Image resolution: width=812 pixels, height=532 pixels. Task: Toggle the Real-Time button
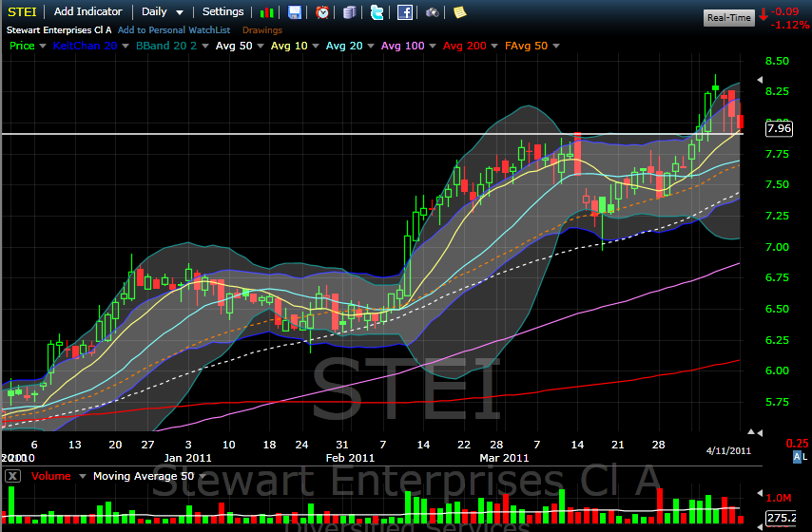[x=728, y=18]
